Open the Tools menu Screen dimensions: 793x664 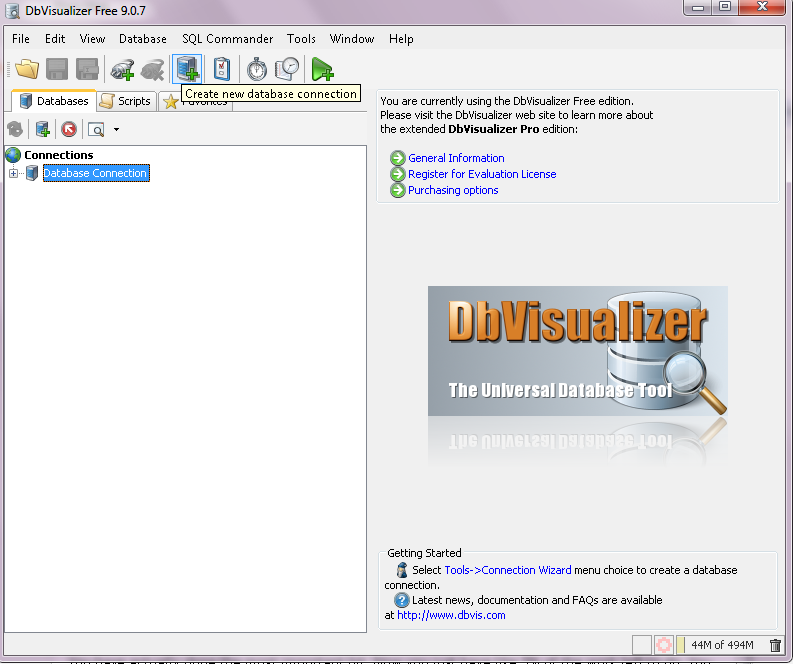click(301, 39)
